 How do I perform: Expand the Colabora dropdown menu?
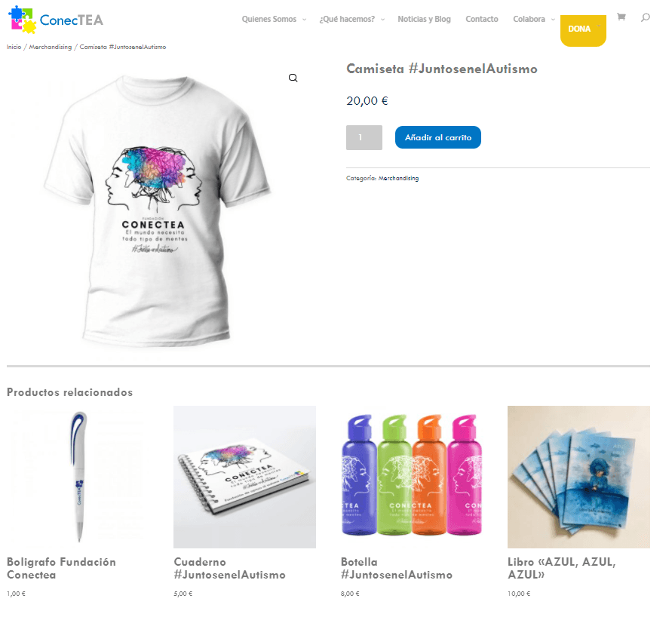click(533, 20)
